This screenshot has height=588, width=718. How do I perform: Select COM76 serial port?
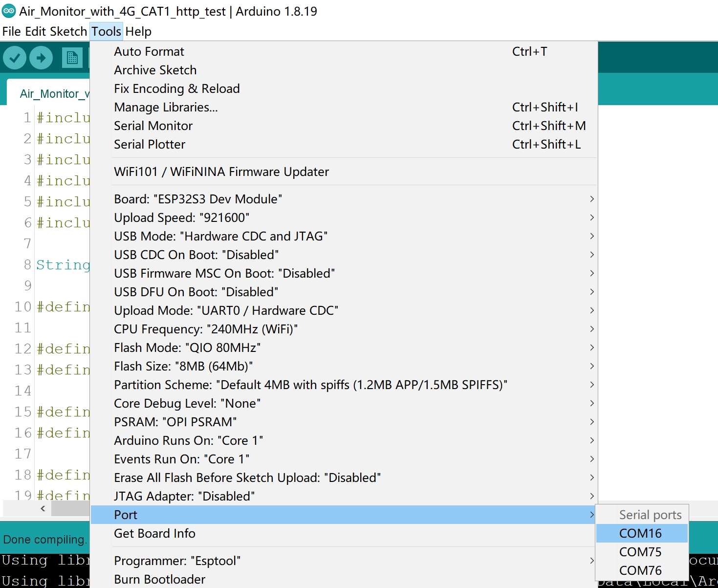(x=642, y=570)
